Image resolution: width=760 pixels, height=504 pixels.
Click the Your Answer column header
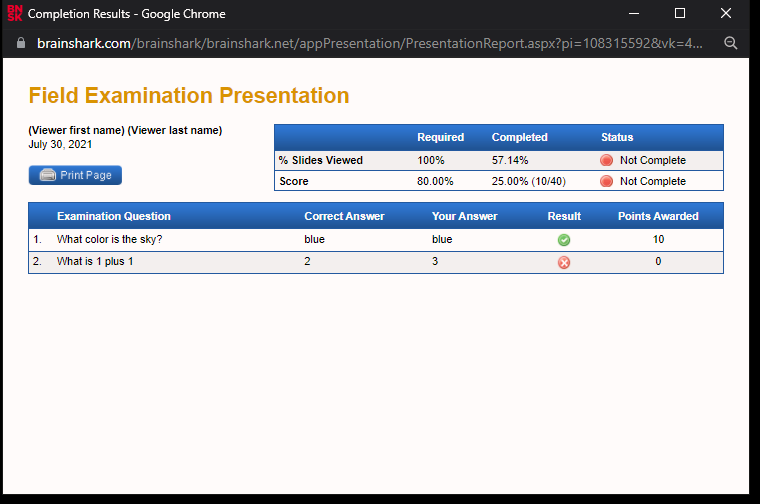(x=464, y=216)
